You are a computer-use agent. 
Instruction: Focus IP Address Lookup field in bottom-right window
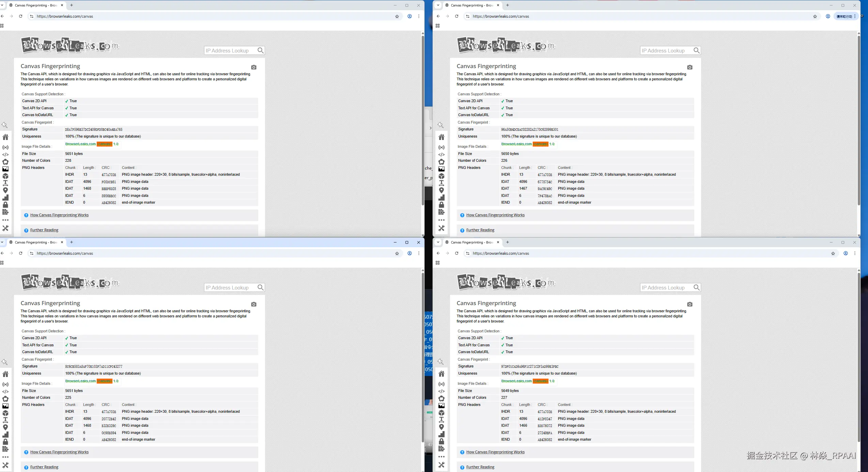(x=667, y=287)
